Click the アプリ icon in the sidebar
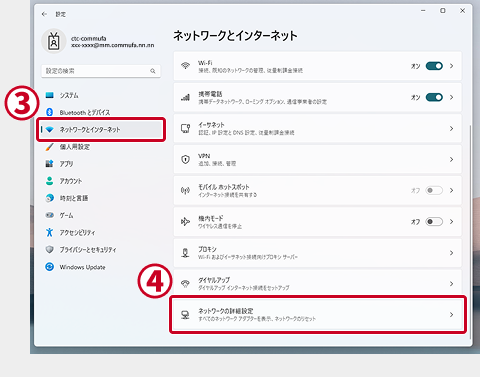The height and width of the screenshot is (377, 480). click(x=50, y=164)
